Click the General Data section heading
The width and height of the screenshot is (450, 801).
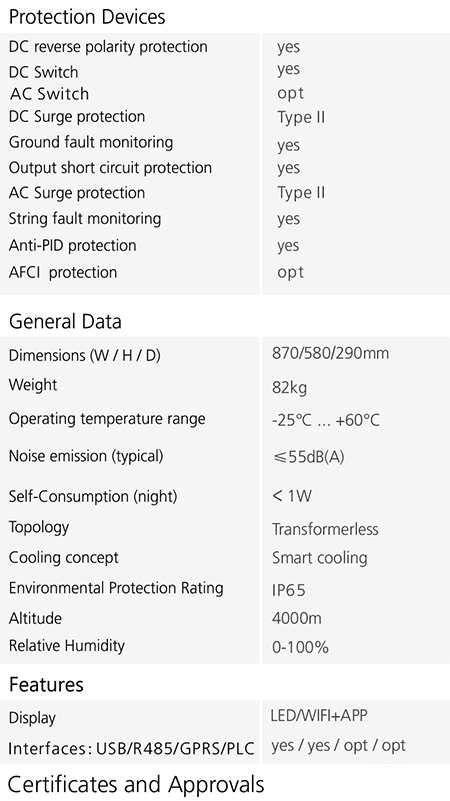click(x=65, y=322)
